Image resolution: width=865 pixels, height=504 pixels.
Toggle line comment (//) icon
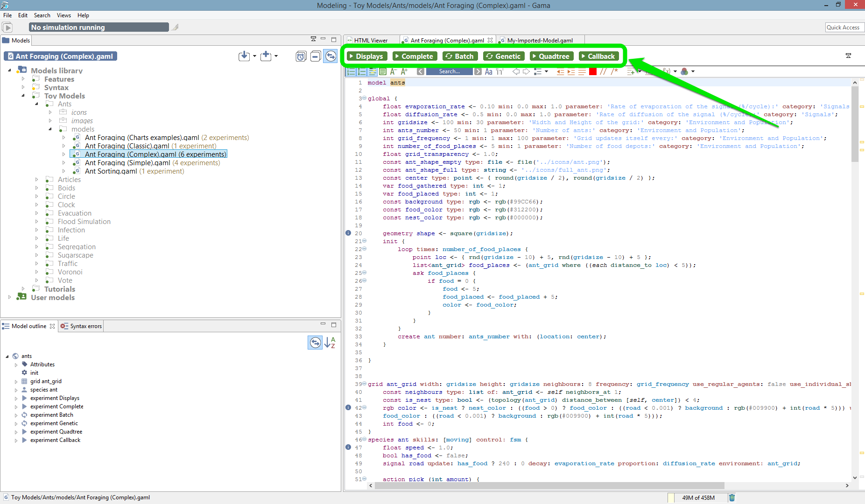603,71
